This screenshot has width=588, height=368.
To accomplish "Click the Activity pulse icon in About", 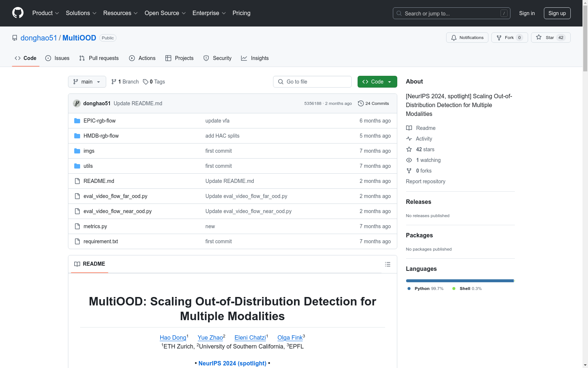I will 409,139.
